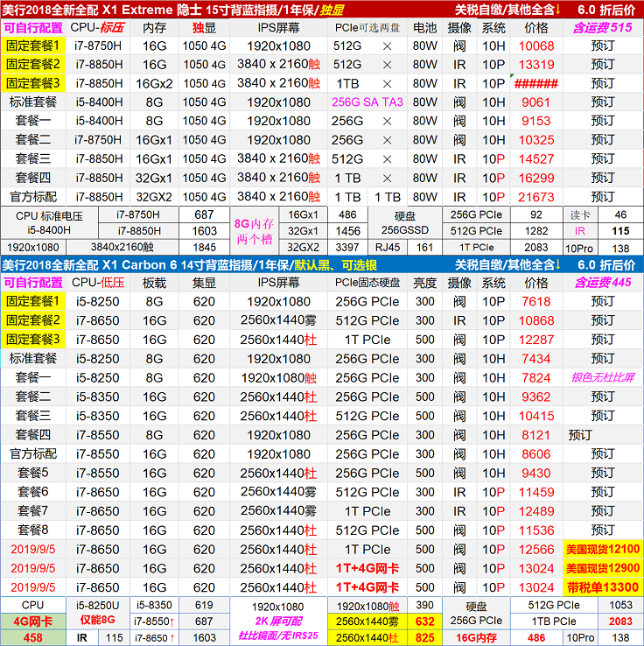The width and height of the screenshot is (644, 646).
Task: Click the yellow 美国现货12100 cell
Action: pyautogui.click(x=603, y=549)
